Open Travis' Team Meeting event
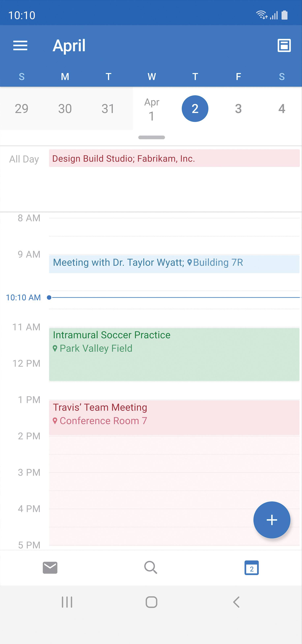Viewport: 302px width, 644px height. tap(174, 417)
